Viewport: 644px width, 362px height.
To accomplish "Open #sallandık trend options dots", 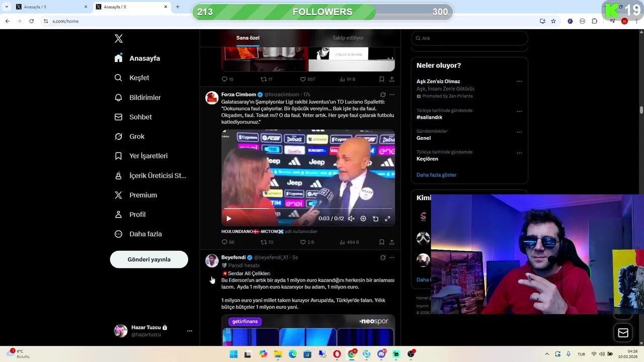I will pyautogui.click(x=519, y=112).
